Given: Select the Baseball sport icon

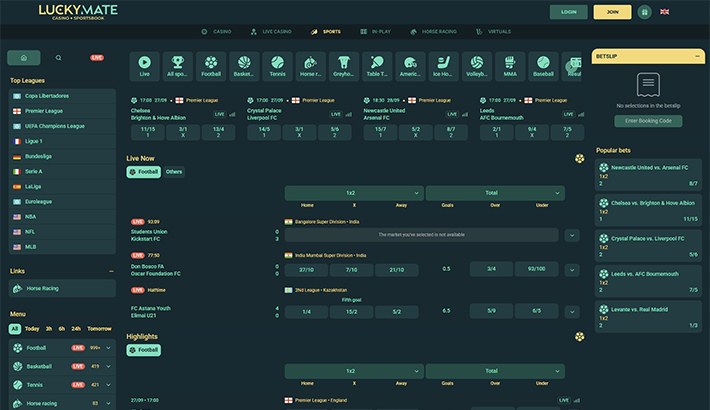Looking at the screenshot, I should coord(543,66).
